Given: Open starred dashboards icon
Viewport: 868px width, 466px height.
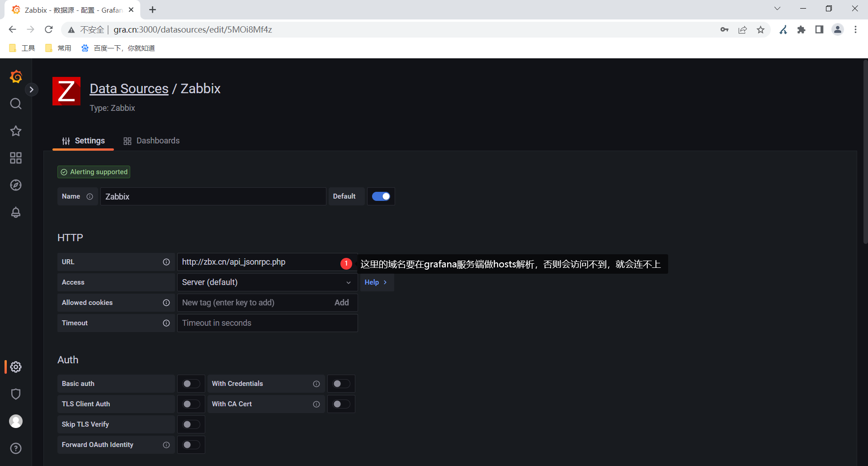Looking at the screenshot, I should click(16, 131).
